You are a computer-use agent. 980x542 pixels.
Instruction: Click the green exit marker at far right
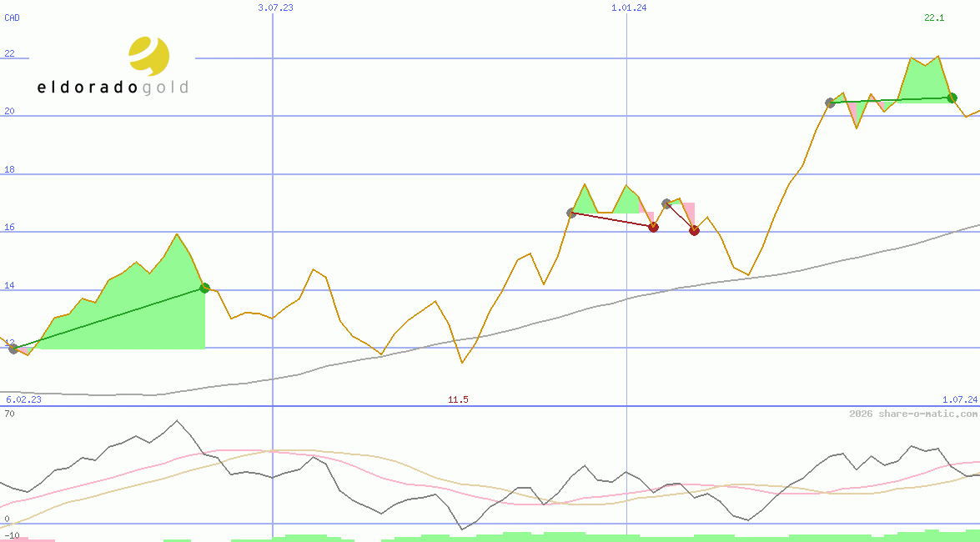(952, 98)
